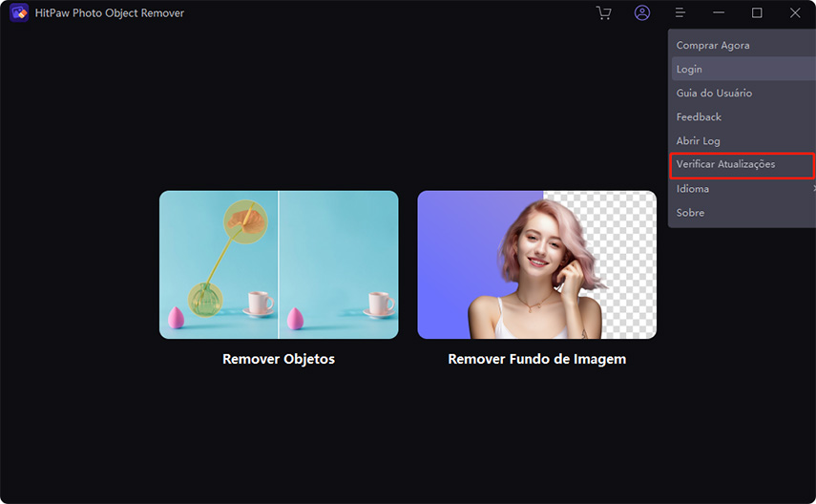
Task: Expand the Idioma submenu
Action: pyautogui.click(x=743, y=189)
